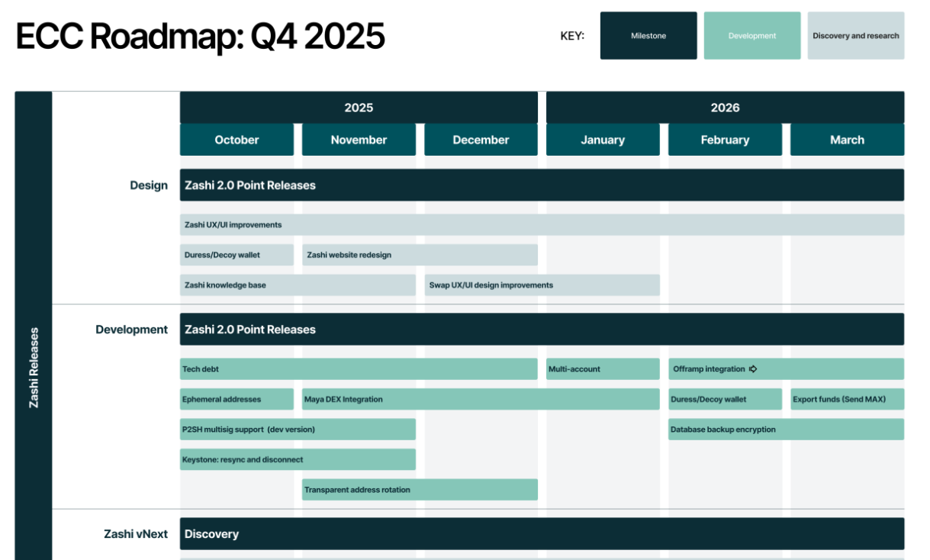Click the 'Database backup encryption' bar
The width and height of the screenshot is (930, 560).
pos(786,430)
